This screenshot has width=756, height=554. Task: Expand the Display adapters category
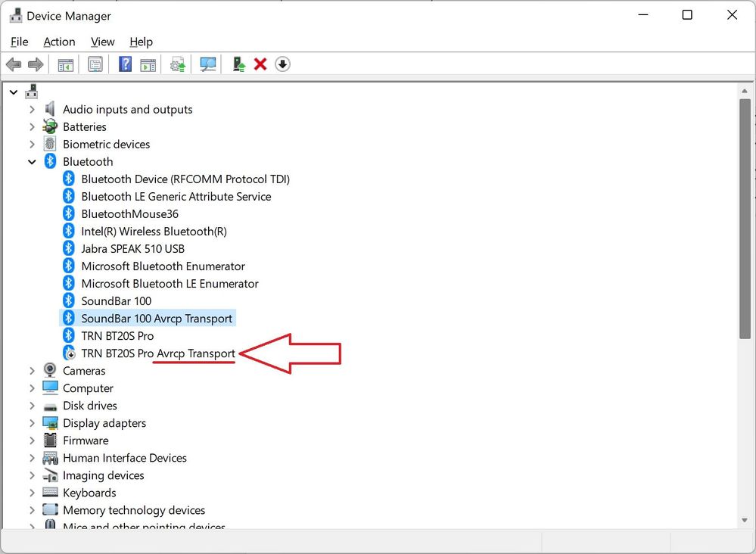[32, 423]
